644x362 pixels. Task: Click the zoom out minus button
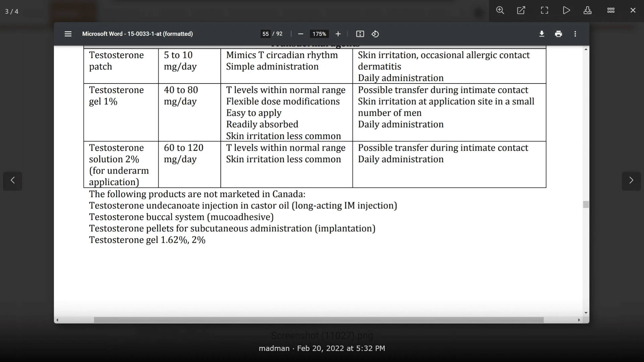(x=301, y=34)
